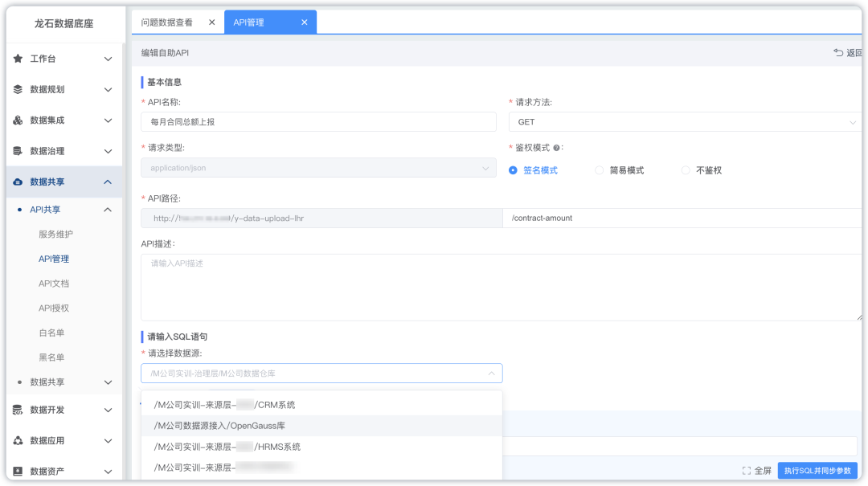Select the 简易模式 radio button
The image size is (868, 486).
[x=599, y=170]
